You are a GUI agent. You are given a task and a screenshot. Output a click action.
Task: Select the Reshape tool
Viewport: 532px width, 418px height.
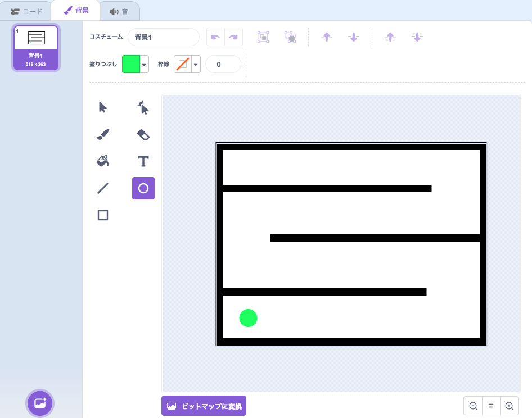(x=143, y=107)
